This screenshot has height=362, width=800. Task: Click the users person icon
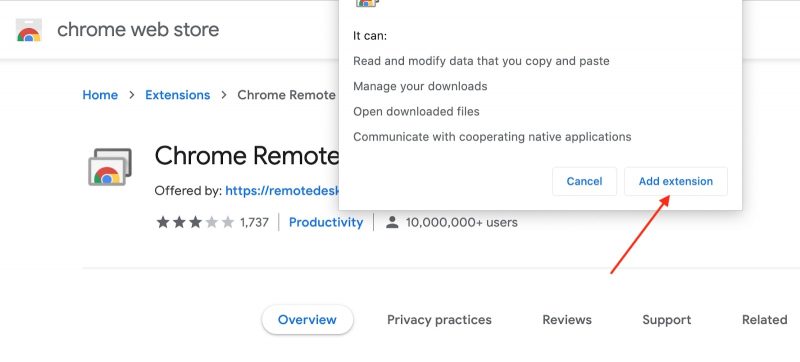(392, 222)
